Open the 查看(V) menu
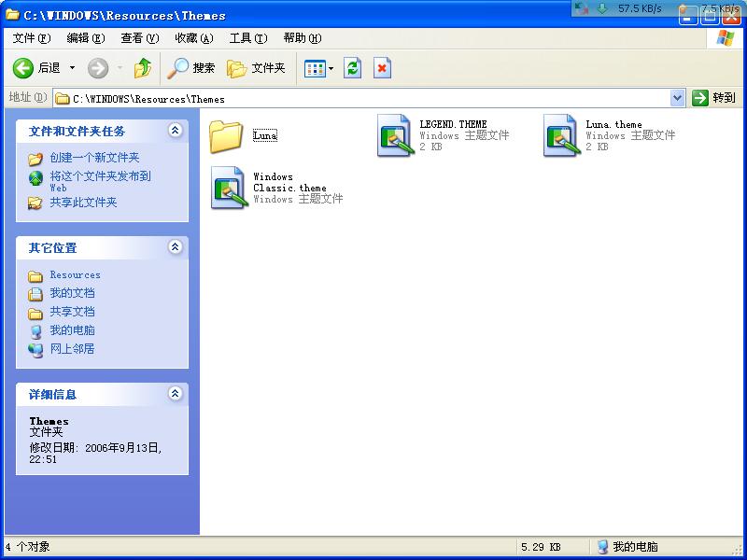The image size is (747, 560). (x=139, y=38)
